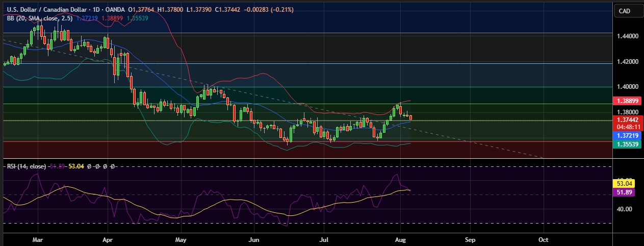
Task: Click the H1.37800 high value in header
Action: [171, 10]
